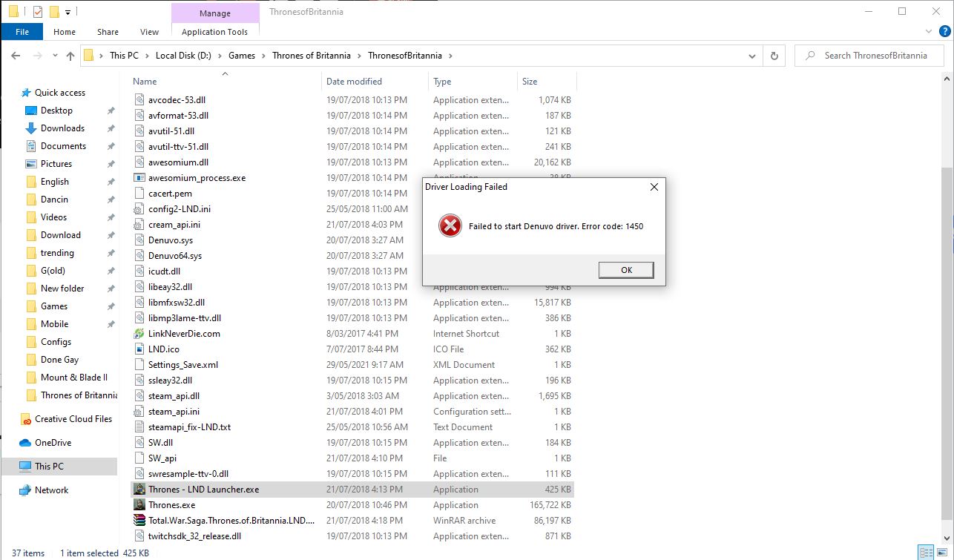Select the Thrones.exe application icon
Screen dimensions: 954x560
139,505
